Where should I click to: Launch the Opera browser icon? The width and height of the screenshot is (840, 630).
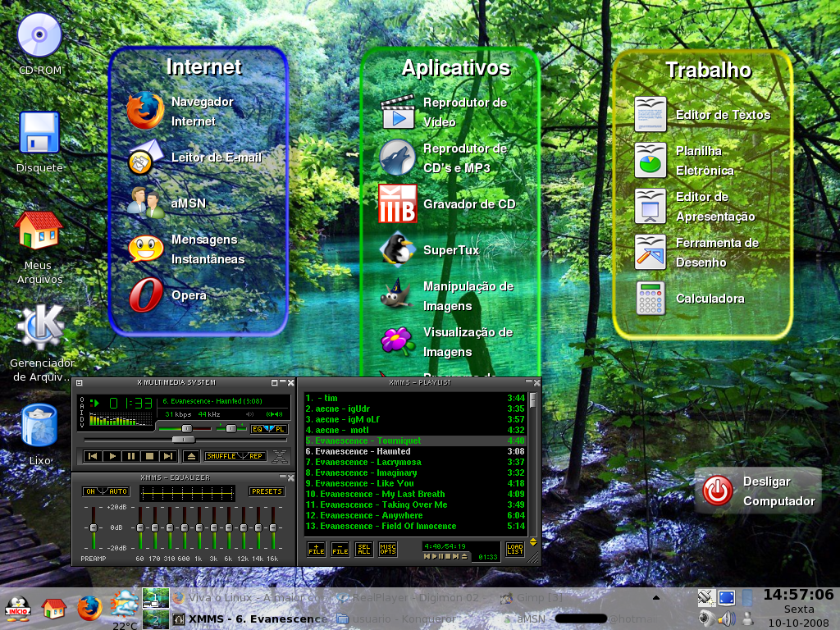[146, 294]
